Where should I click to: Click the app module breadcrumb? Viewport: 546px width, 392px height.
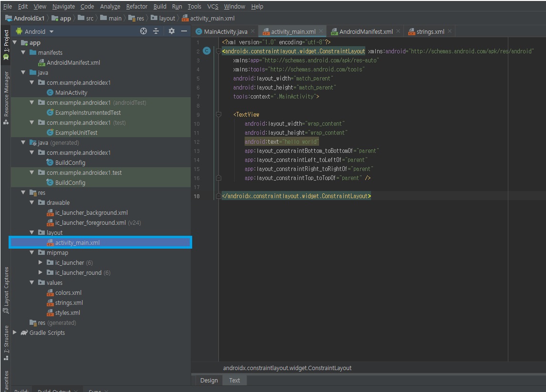[62, 18]
